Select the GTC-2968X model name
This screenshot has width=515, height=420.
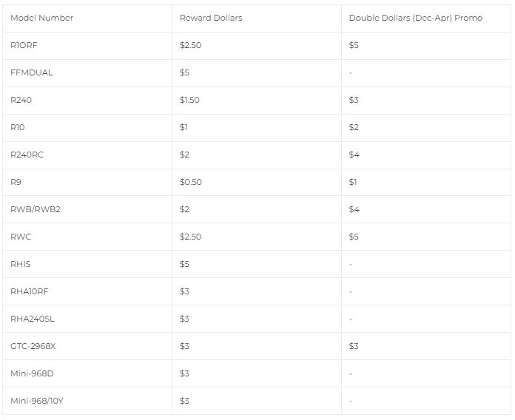tap(33, 346)
